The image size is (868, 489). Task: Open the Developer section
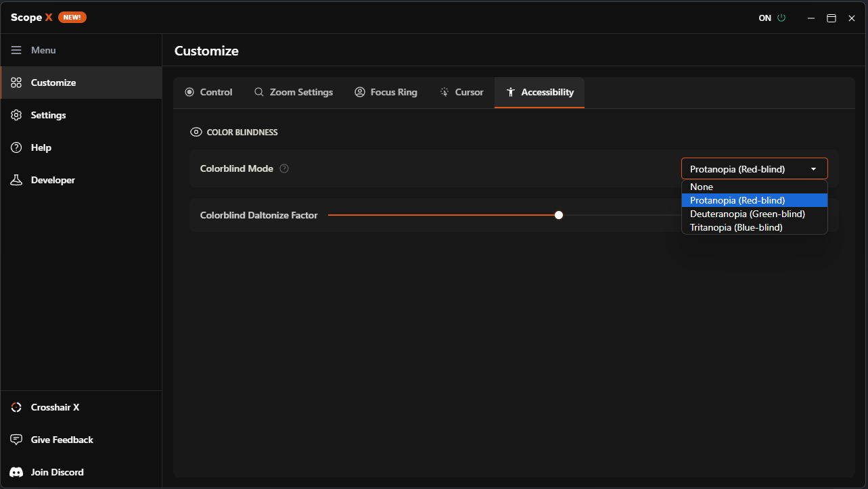pyautogui.click(x=53, y=180)
